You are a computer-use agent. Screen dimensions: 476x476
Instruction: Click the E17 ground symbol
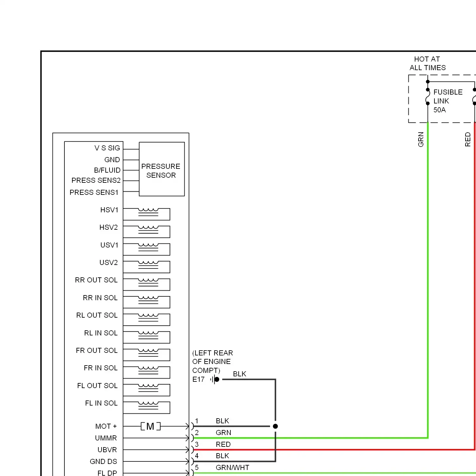215,379
